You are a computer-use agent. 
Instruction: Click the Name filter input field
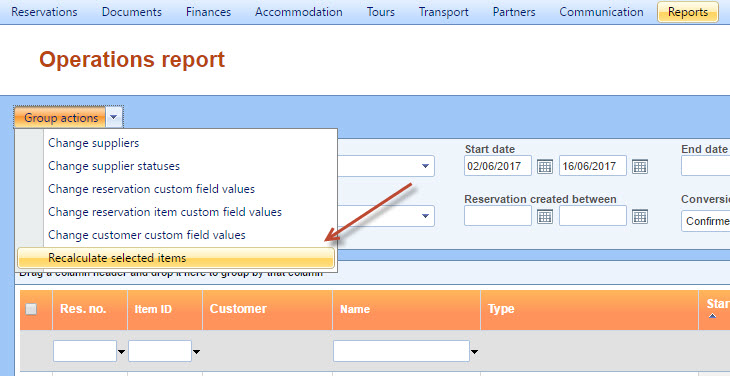[x=401, y=351]
